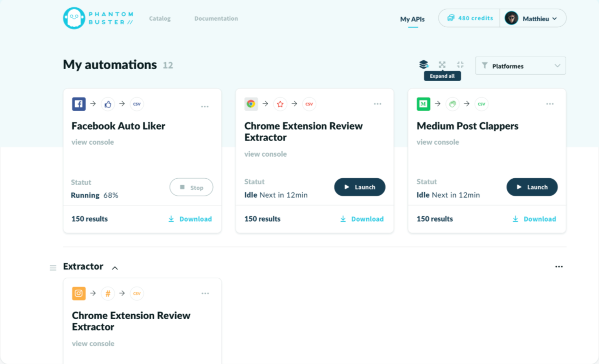
Task: Click the Instagram icon in Extractor group
Action: pos(79,294)
